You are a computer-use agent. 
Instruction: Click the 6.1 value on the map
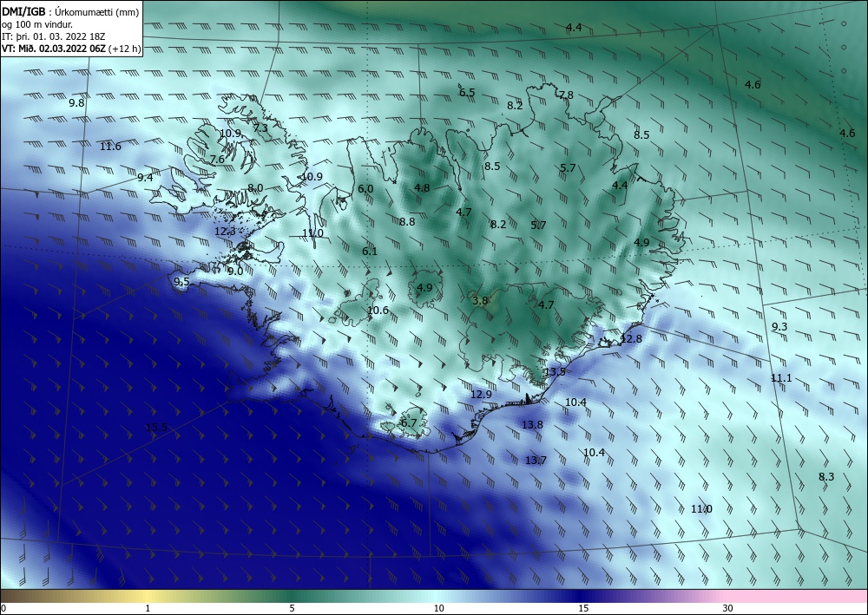point(370,251)
